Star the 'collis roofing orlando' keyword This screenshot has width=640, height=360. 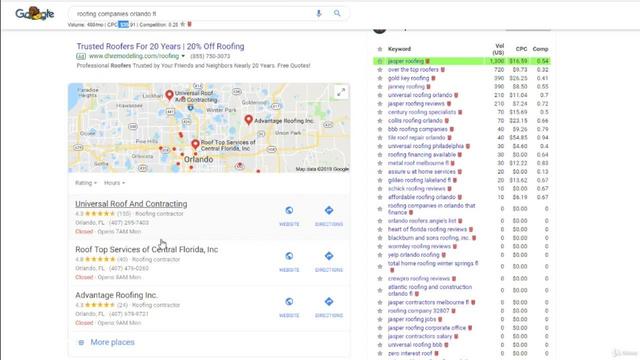(380, 121)
